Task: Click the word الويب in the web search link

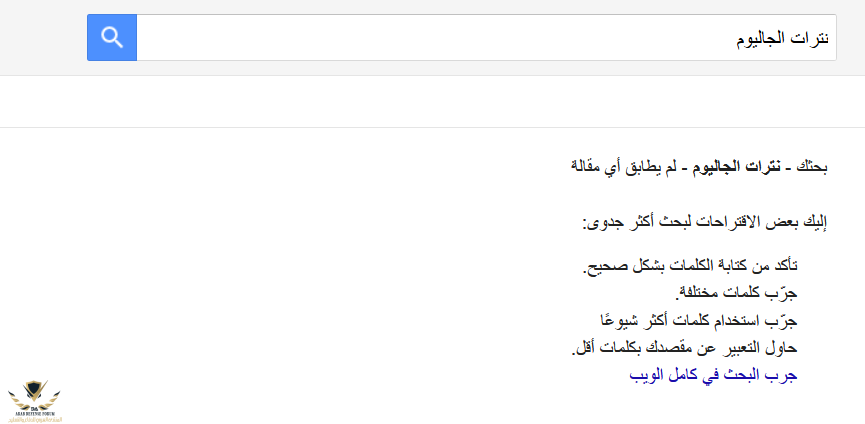Action: click(x=648, y=376)
